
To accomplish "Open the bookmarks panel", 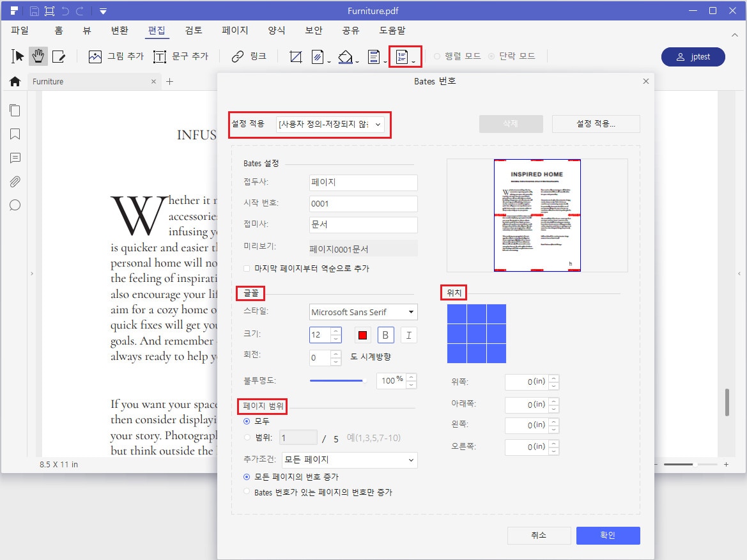I will 15,134.
